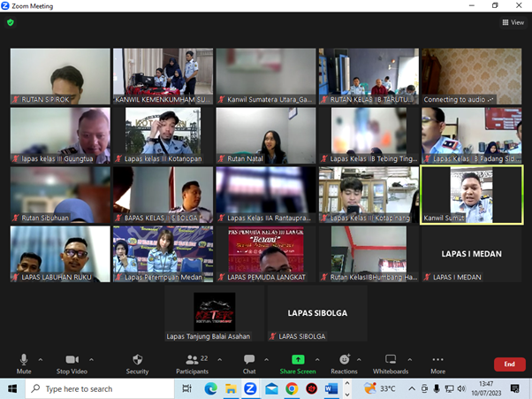Click the green encryption shield icon
532x399 pixels.
[11, 23]
